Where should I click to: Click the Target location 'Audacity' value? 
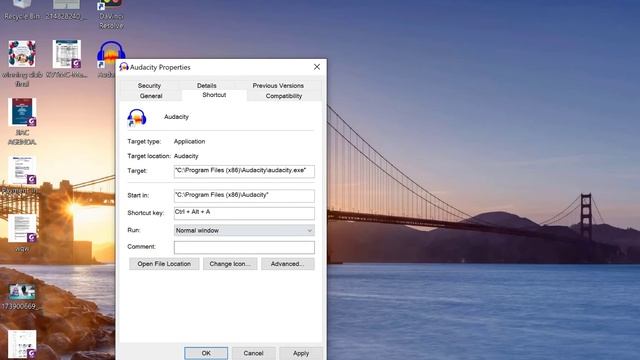click(186, 156)
